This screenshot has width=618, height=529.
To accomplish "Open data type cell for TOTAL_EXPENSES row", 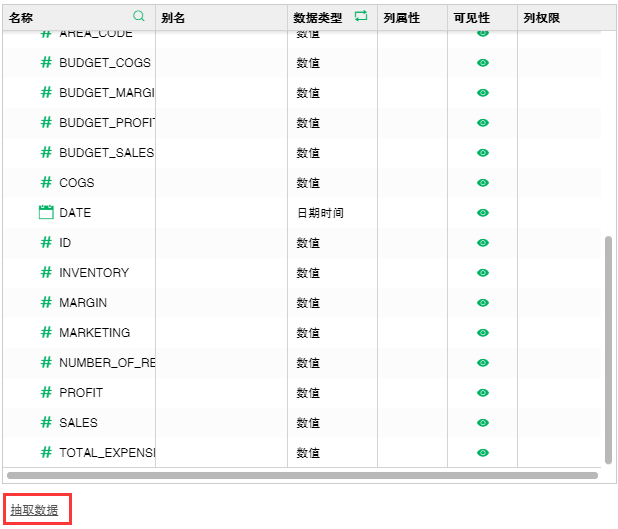I will (331, 453).
